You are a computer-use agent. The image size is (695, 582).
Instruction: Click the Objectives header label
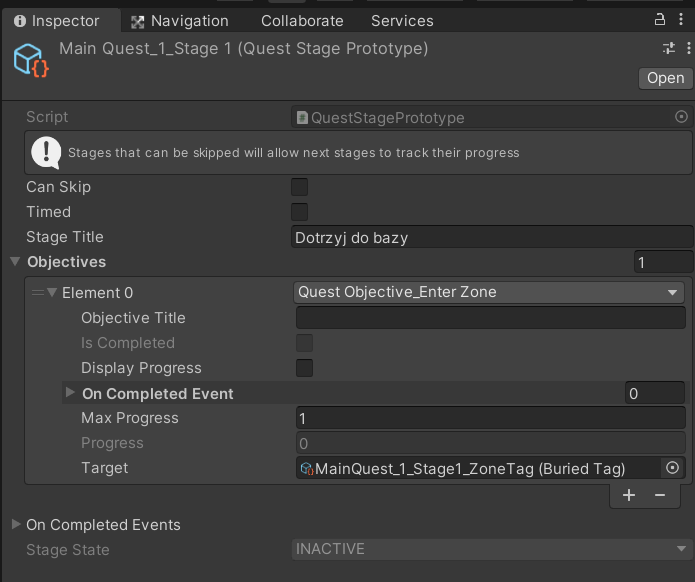click(66, 262)
